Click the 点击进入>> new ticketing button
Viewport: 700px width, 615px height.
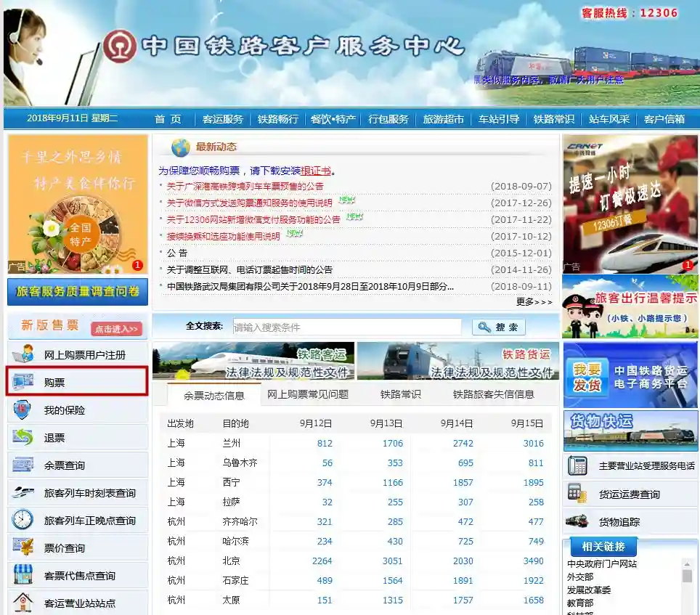click(116, 329)
